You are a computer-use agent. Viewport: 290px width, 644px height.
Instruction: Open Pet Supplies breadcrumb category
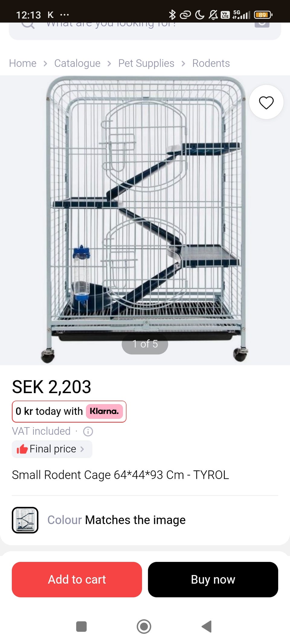146,63
